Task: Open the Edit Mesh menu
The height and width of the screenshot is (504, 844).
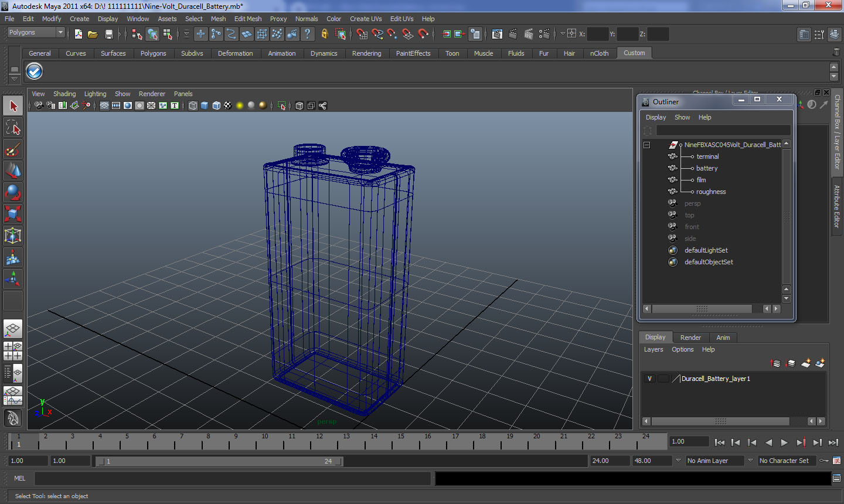Action: 248,19
